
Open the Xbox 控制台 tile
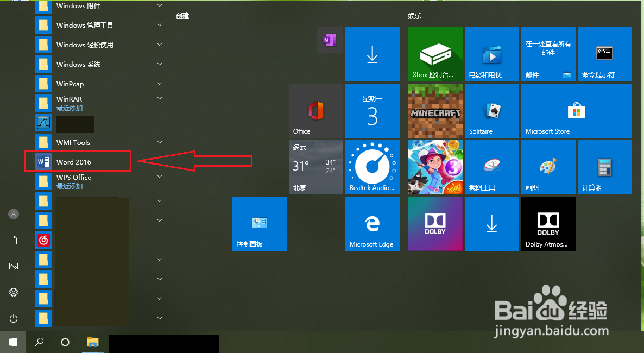point(435,54)
